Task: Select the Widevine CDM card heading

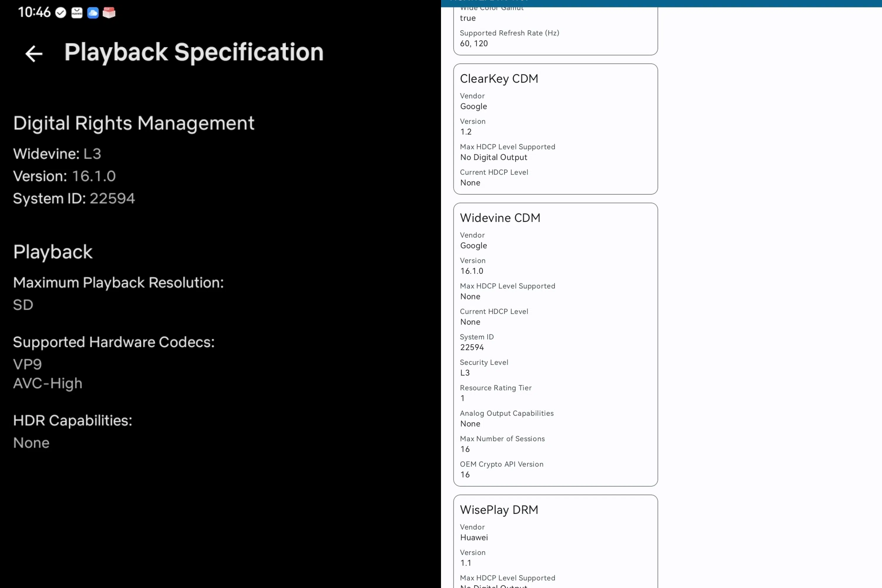Action: pos(500,218)
